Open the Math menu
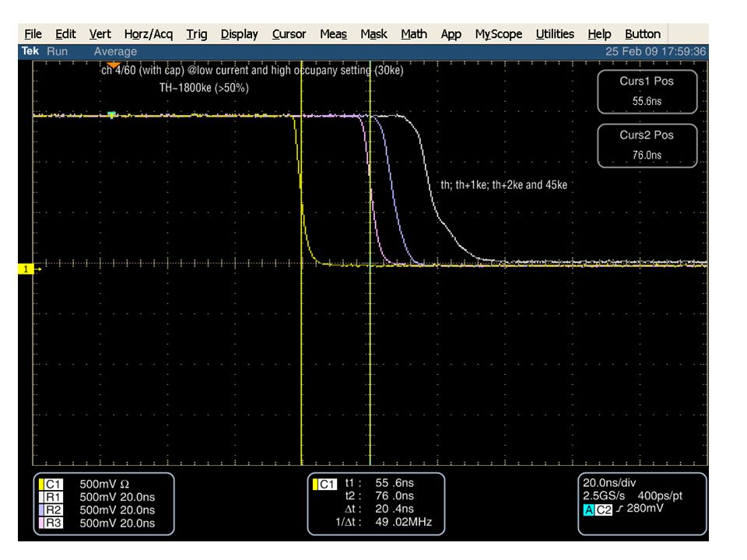The image size is (747, 560). pos(413,34)
